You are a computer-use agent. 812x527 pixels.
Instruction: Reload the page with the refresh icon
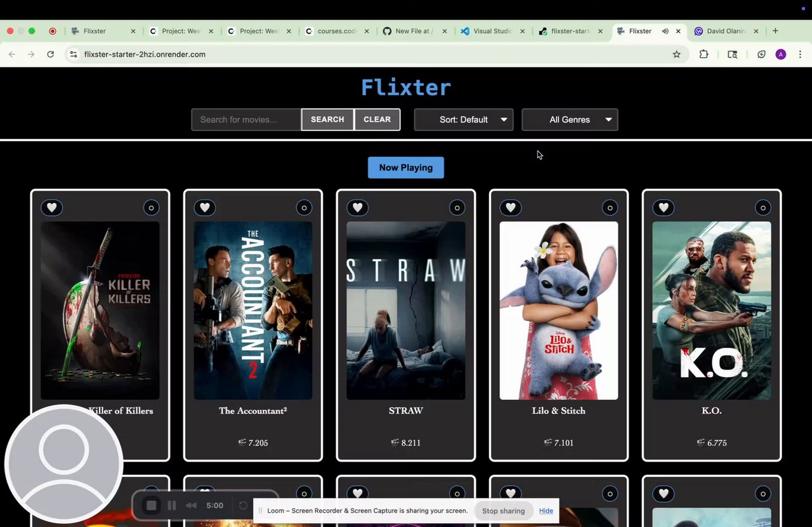[x=50, y=55]
